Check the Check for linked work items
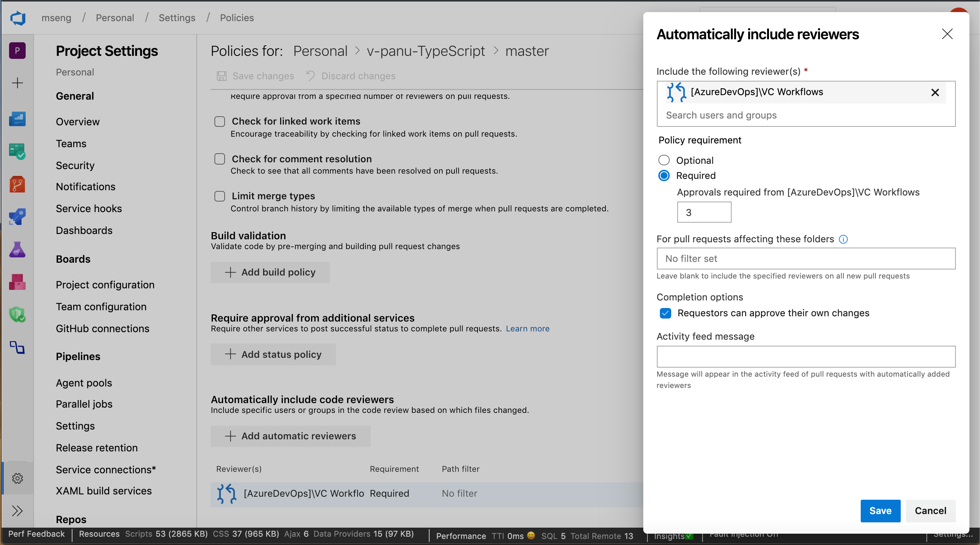Viewport: 980px width, 545px height. [219, 122]
